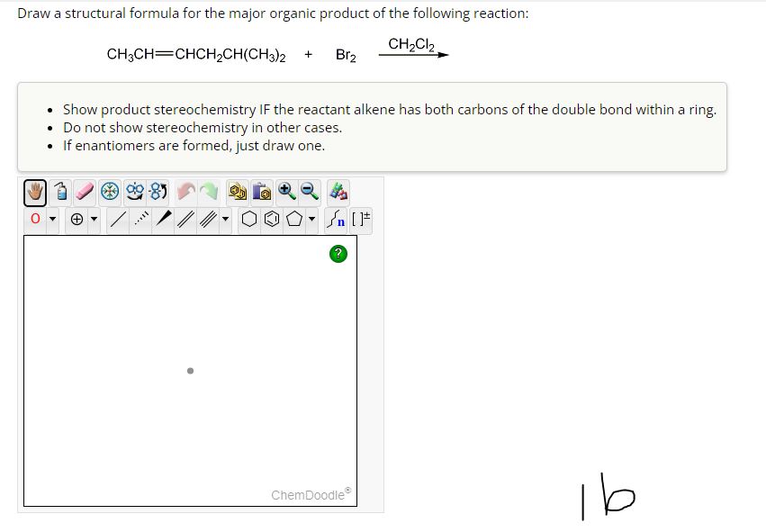The image size is (766, 532).
Task: Select the cyclopentane ring tool
Action: click(x=294, y=220)
